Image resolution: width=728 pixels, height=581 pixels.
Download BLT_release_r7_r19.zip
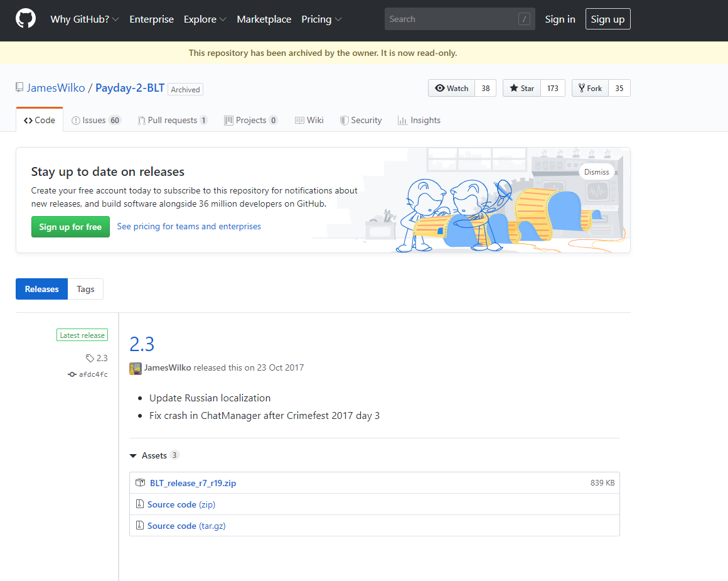tap(193, 483)
